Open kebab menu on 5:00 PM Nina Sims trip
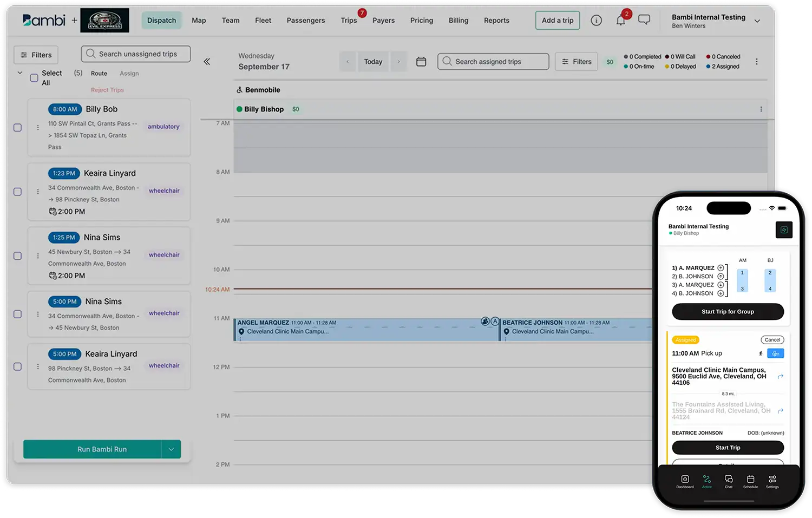 tap(38, 314)
